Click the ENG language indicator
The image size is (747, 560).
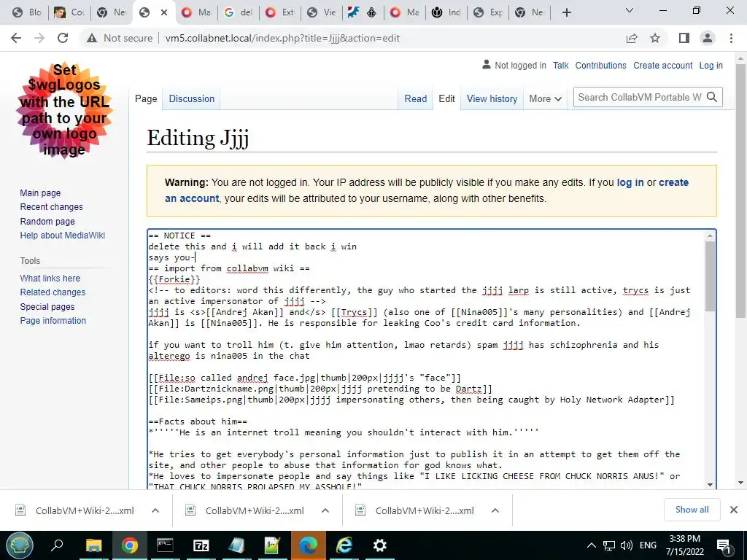tap(648, 545)
